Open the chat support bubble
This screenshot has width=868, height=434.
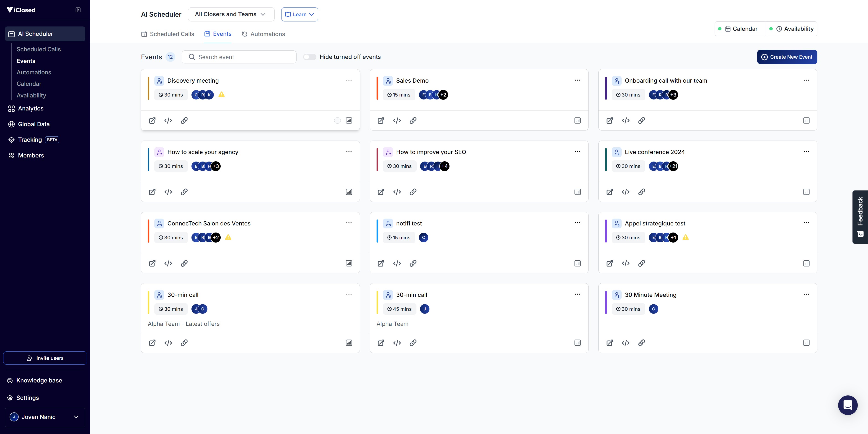pyautogui.click(x=847, y=405)
